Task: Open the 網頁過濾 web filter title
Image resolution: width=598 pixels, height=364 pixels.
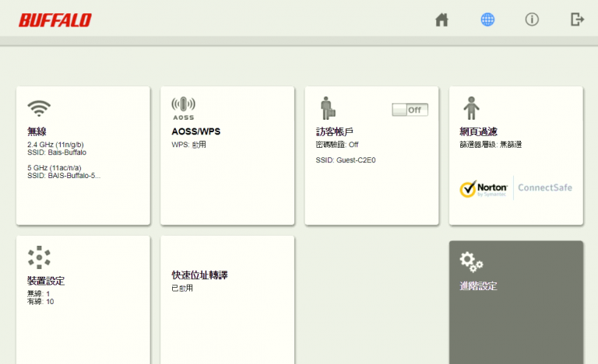Action: pyautogui.click(x=478, y=131)
